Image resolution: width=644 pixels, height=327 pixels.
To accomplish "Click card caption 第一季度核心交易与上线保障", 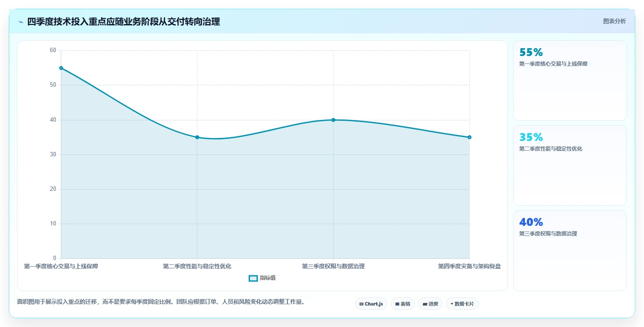I will click(553, 64).
